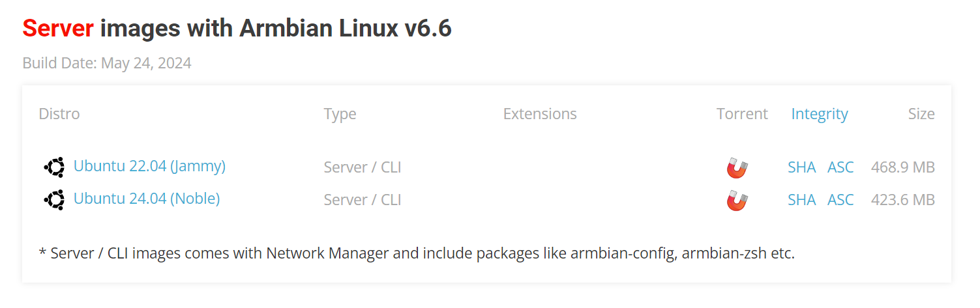Click the Size column header

pos(921,114)
